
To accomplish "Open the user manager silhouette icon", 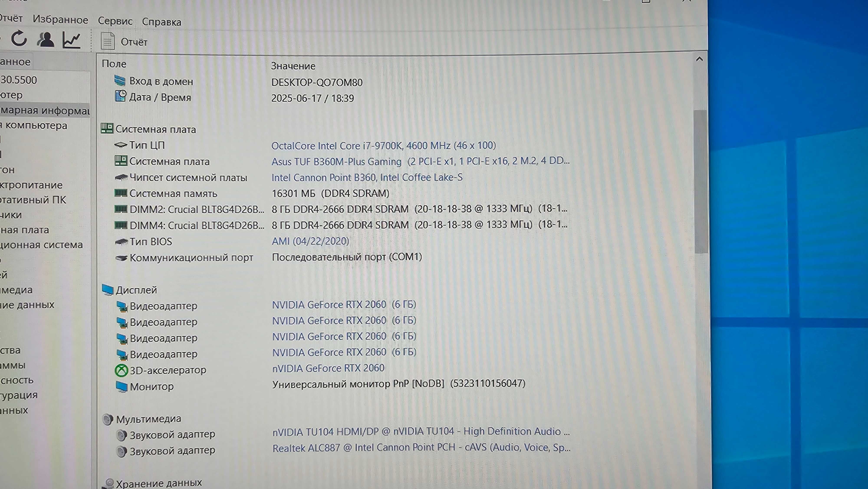I will pos(46,40).
